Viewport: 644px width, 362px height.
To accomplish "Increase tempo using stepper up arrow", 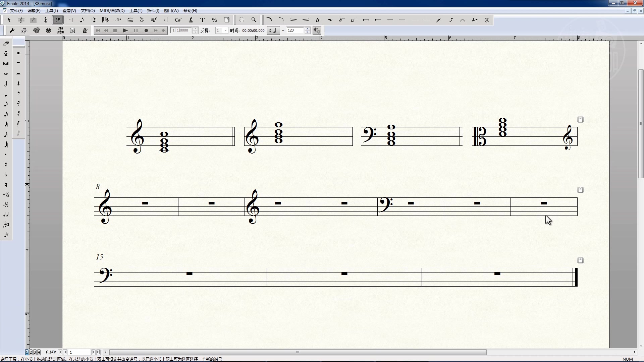I will click(x=307, y=29).
